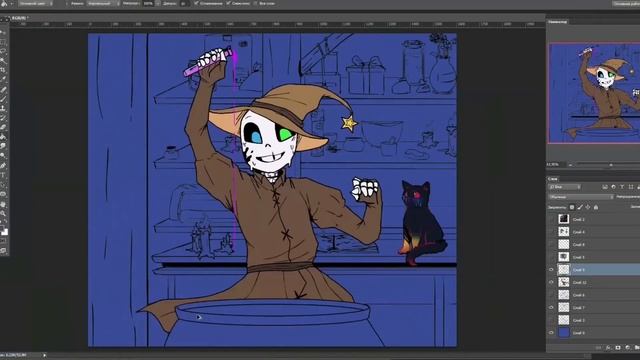Viewport: 640px width, 360px height.
Task: Create a new adjustment layer
Action: 628,348
